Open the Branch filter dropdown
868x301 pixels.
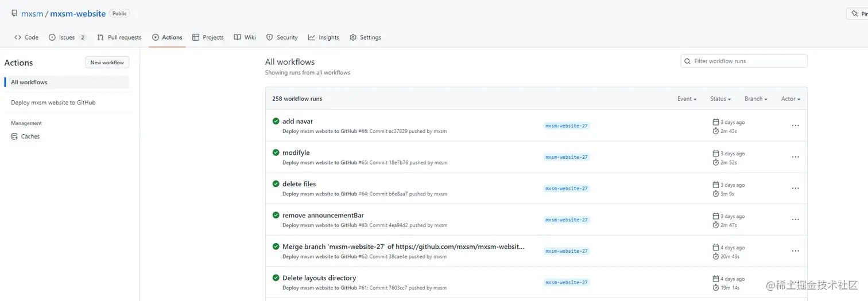pyautogui.click(x=755, y=99)
